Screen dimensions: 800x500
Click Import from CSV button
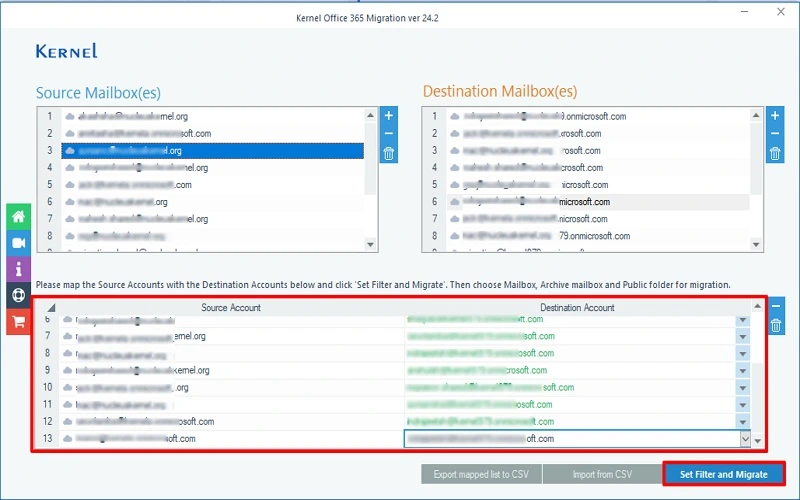tap(602, 474)
